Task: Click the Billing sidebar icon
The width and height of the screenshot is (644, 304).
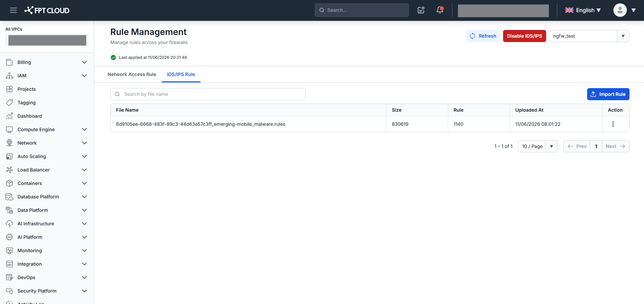Action: coord(9,62)
